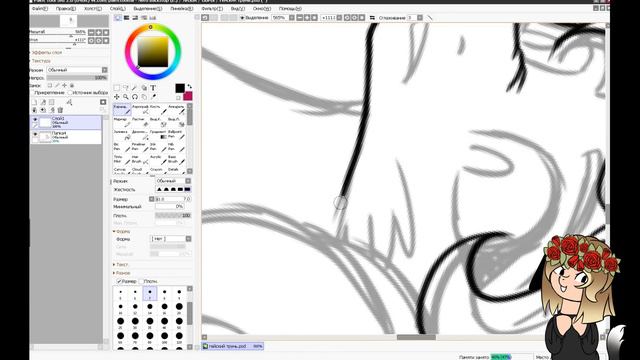
Task: Delete the selected layer with trash icon
Action: click(x=60, y=110)
